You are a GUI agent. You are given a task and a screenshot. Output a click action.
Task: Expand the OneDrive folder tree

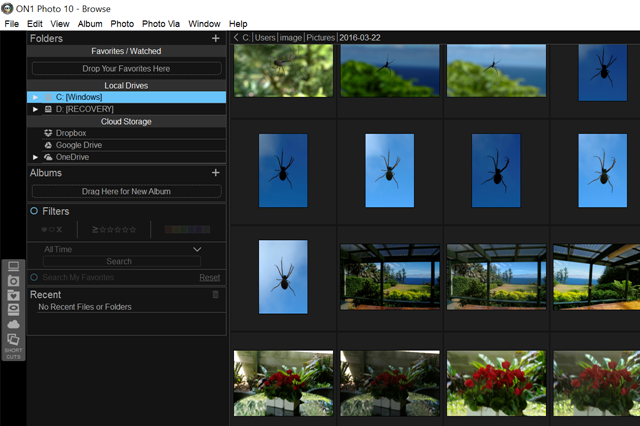coord(36,157)
